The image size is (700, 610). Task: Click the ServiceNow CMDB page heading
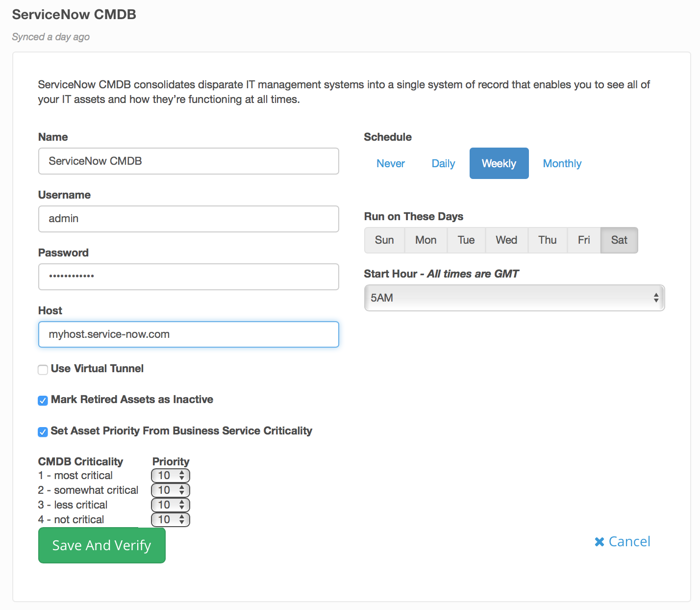(74, 15)
